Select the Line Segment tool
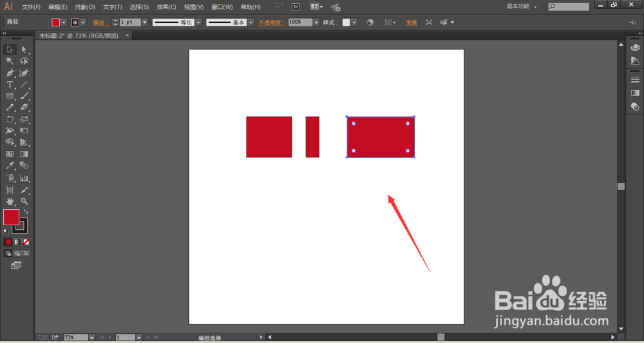644x343 pixels. (24, 84)
